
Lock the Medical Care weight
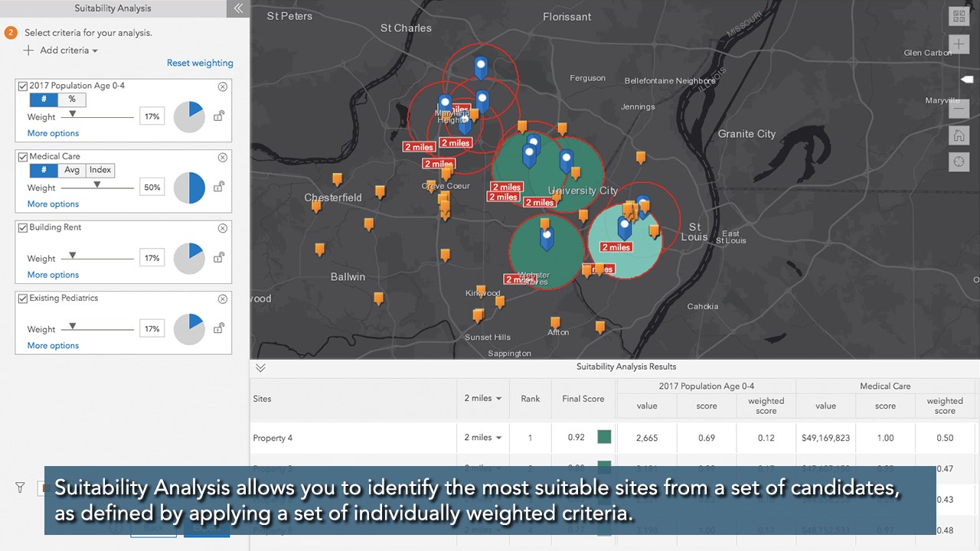219,186
